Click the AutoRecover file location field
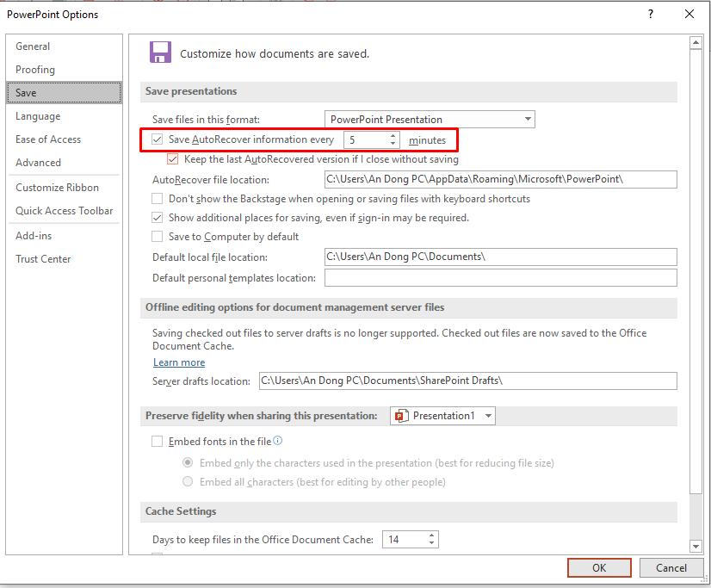This screenshot has width=711, height=588. click(500, 180)
